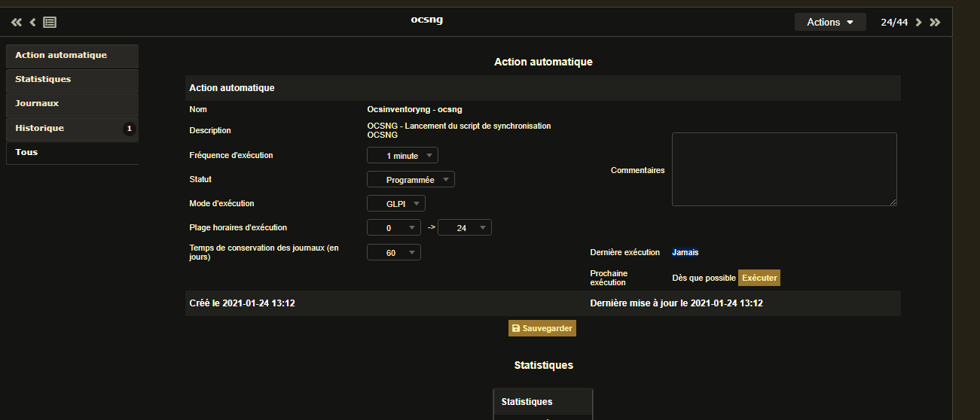Select the Tous tab
980x420 pixels.
72,153
